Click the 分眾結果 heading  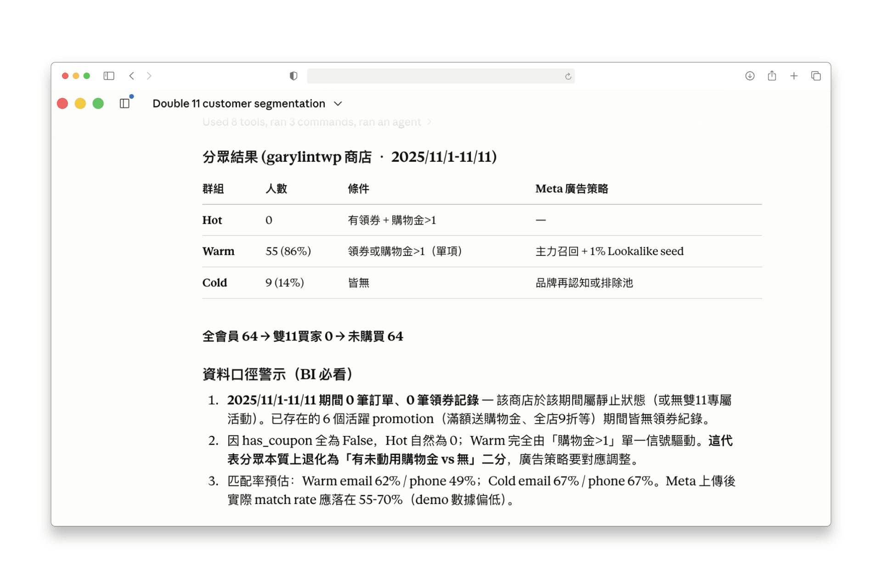[350, 157]
